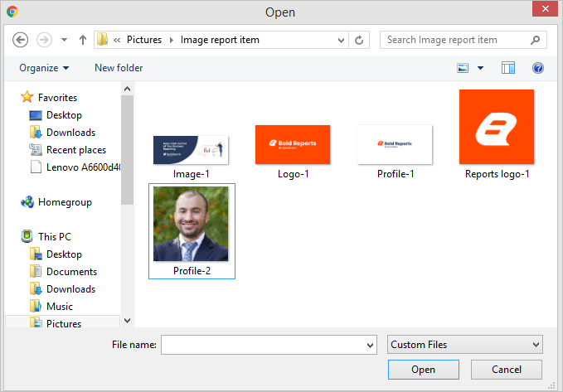563x392 pixels.
Task: Select the Reports logo-1 thumbnail
Action: (497, 127)
